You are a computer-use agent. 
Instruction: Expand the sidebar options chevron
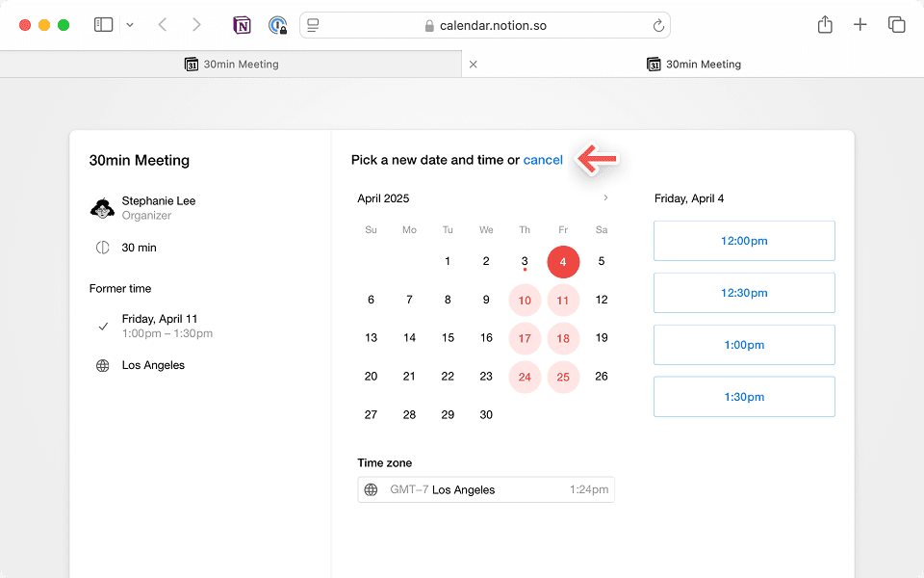pos(130,24)
